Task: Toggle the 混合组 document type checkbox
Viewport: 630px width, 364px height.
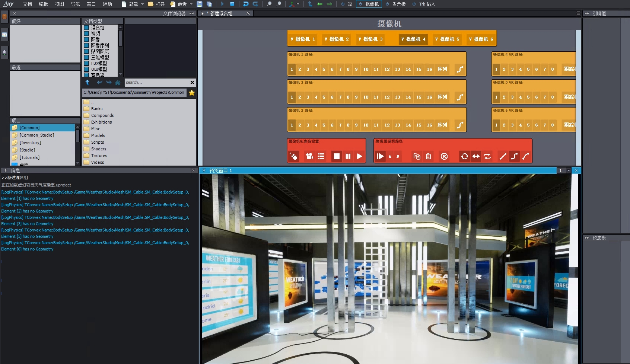Action: (86, 28)
